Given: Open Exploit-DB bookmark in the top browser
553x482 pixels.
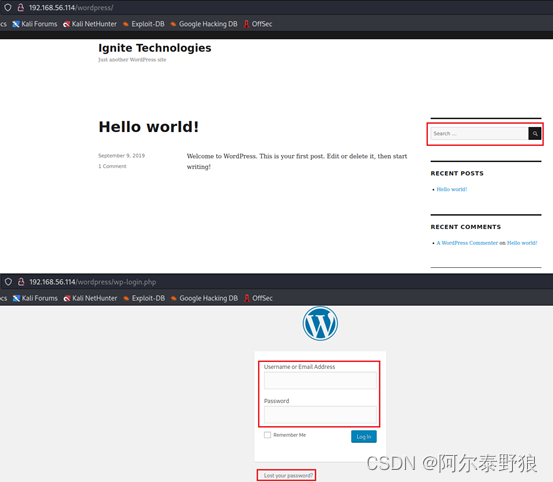Looking at the screenshot, I should tap(144, 24).
